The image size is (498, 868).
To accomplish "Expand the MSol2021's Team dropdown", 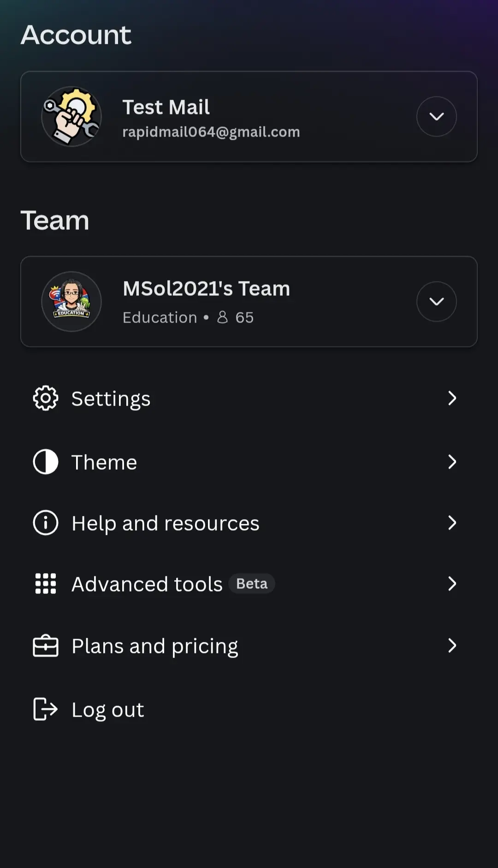I will (x=437, y=301).
